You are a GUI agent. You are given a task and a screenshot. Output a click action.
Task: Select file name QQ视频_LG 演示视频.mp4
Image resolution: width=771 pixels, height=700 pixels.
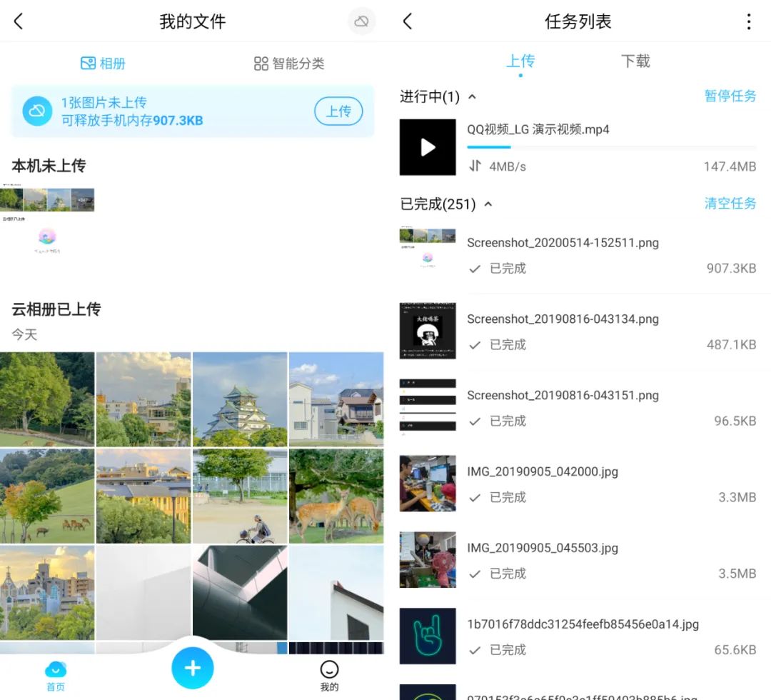(x=538, y=129)
